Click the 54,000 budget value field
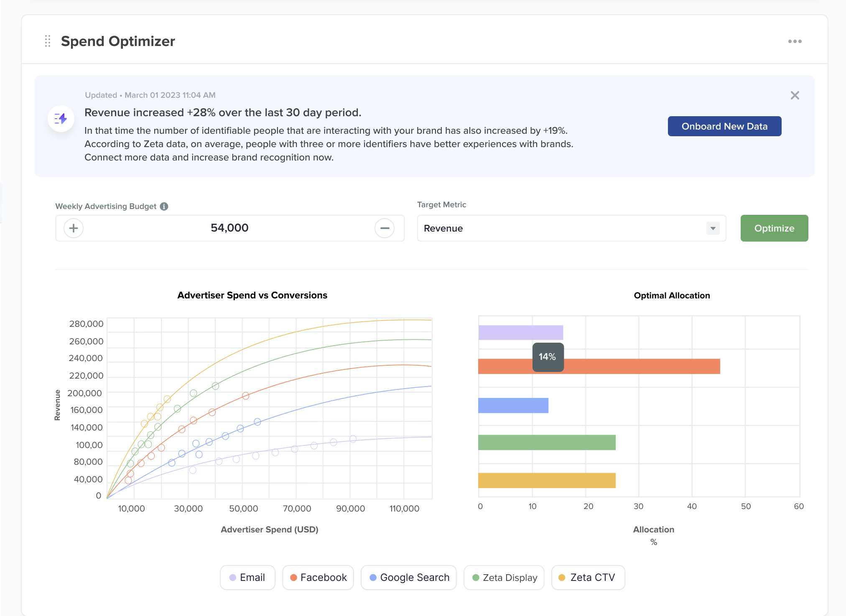 [x=229, y=228]
